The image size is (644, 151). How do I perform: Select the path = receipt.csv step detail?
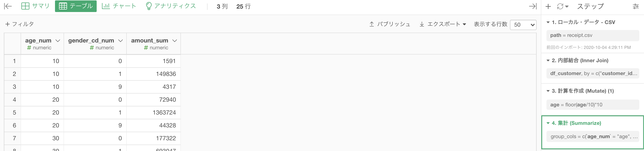[x=592, y=35]
